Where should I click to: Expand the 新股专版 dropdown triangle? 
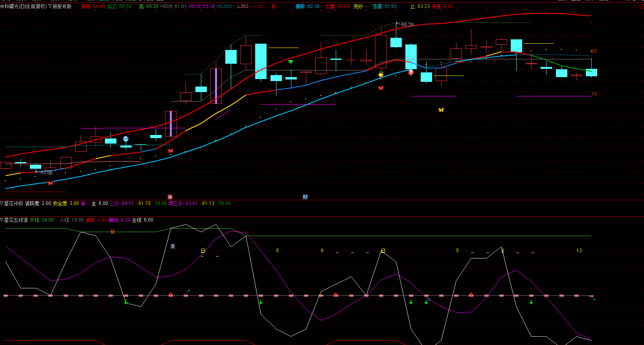(50, 6)
